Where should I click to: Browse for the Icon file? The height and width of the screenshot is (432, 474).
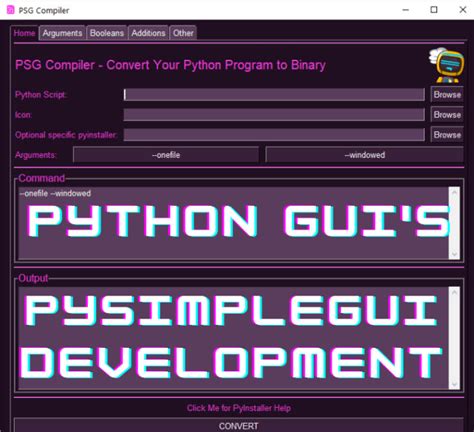pyautogui.click(x=447, y=115)
